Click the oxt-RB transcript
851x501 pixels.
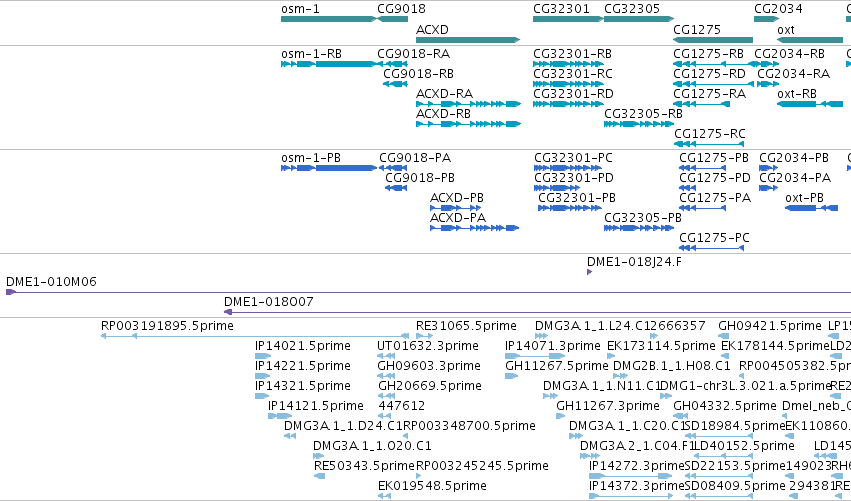pos(810,104)
